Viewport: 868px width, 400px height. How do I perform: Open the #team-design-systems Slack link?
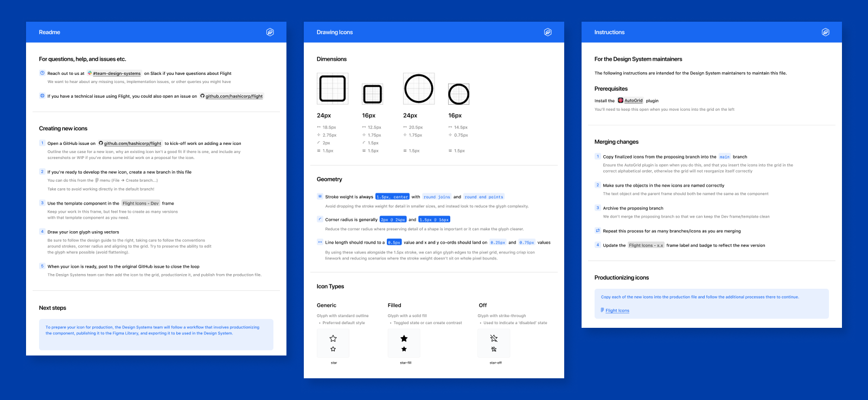(x=117, y=73)
